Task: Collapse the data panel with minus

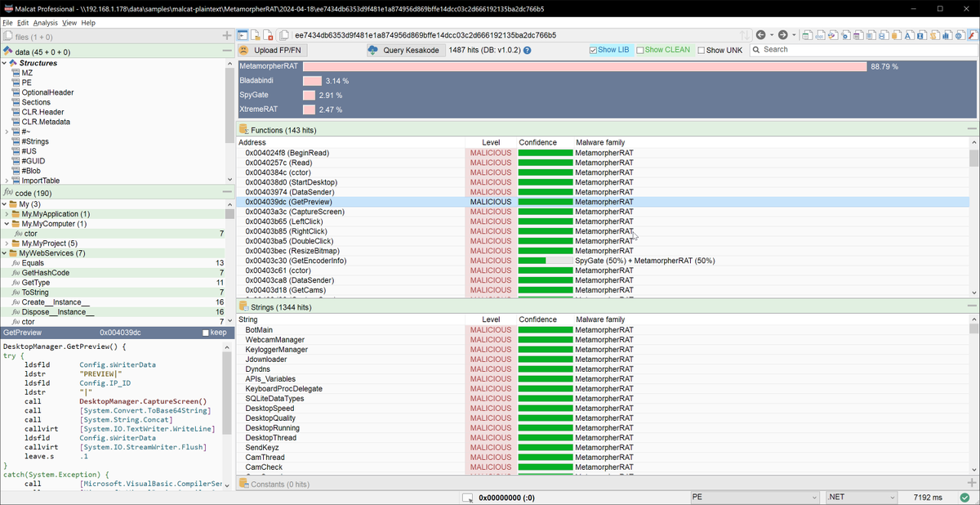Action: [x=227, y=51]
